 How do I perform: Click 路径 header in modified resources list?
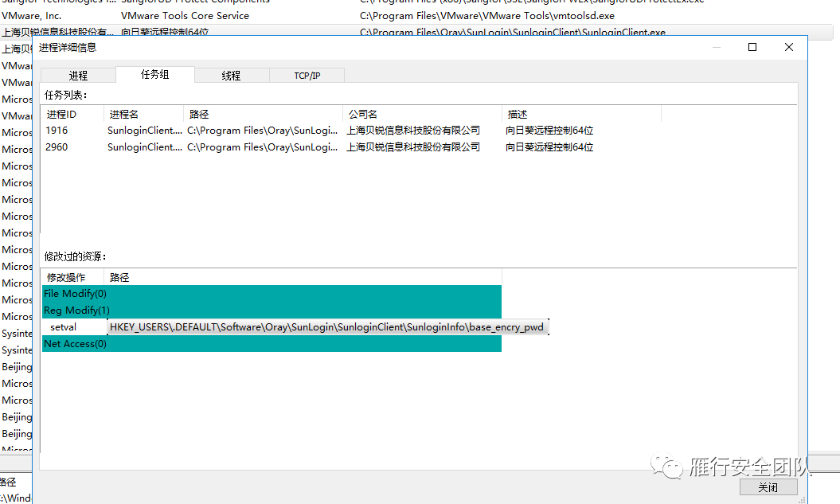(303, 277)
